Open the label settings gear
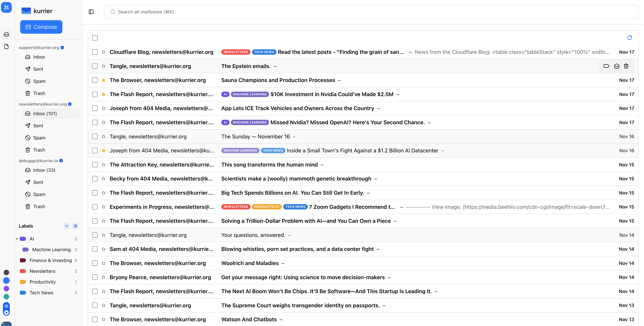The height and width of the screenshot is (326, 644). click(75, 226)
